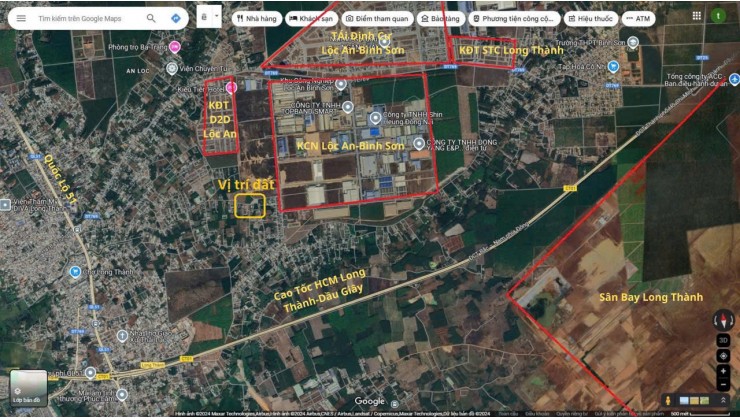Filter by Khách sạn category
This screenshot has width=740, height=420.
click(x=311, y=19)
